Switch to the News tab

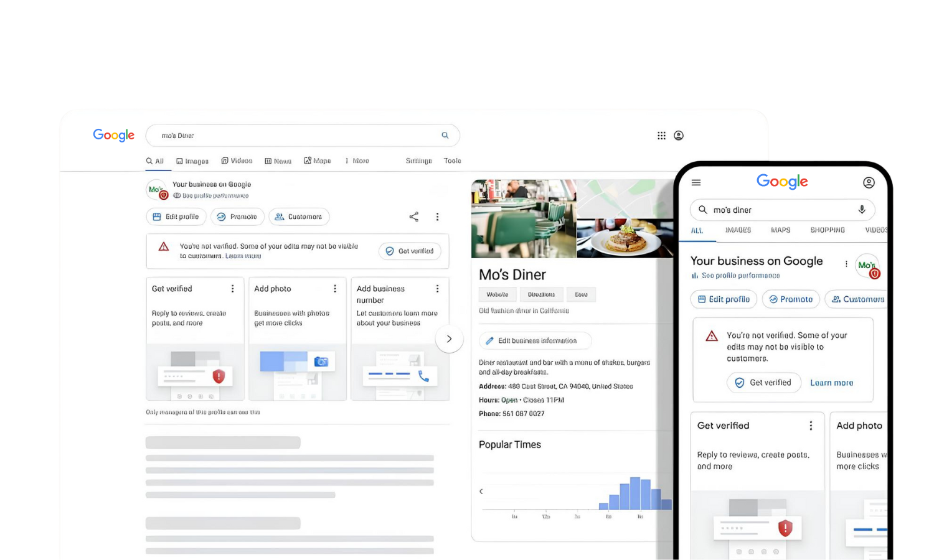[x=278, y=161]
